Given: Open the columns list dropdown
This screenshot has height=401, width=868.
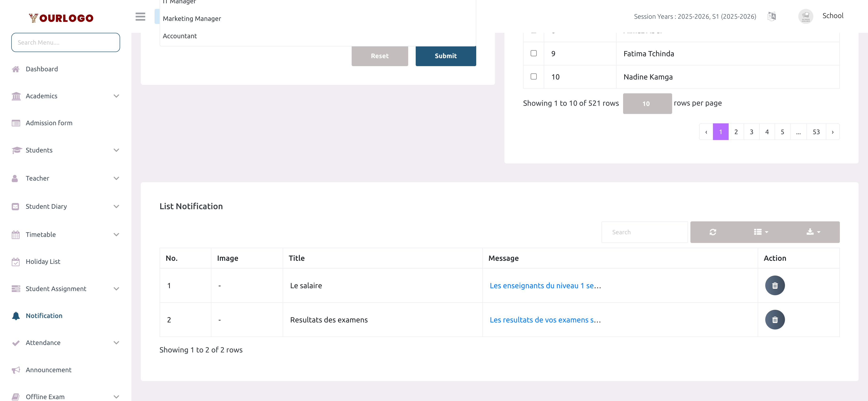Looking at the screenshot, I should pos(761,232).
